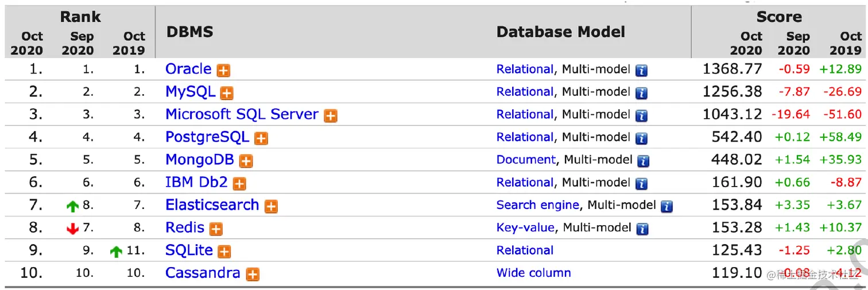Open the Oracle DBMS link
This screenshot has height=290, width=868.
point(188,69)
